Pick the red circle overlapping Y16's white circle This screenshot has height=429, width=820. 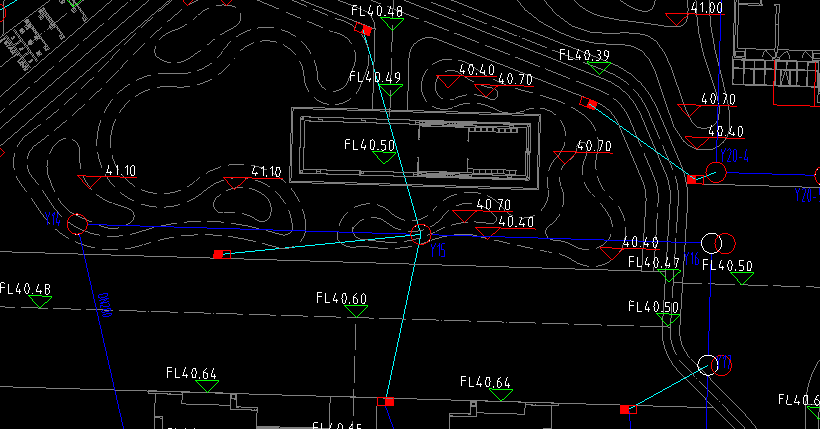[x=725, y=243]
